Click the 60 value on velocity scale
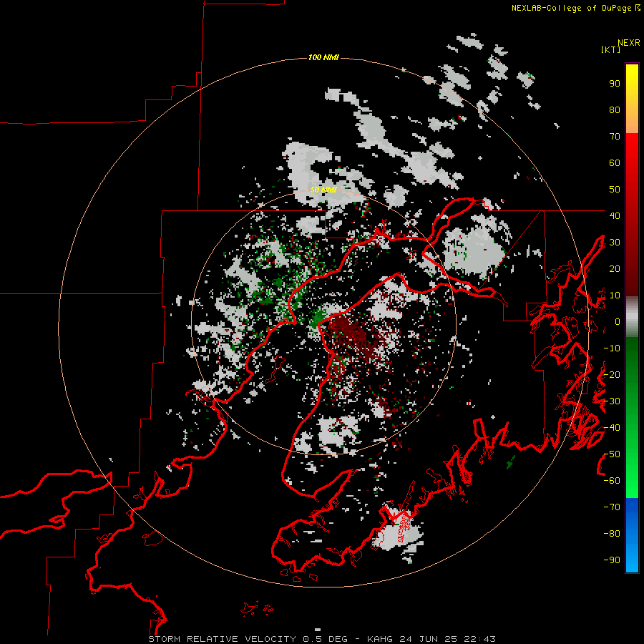644x644 pixels. (x=615, y=163)
